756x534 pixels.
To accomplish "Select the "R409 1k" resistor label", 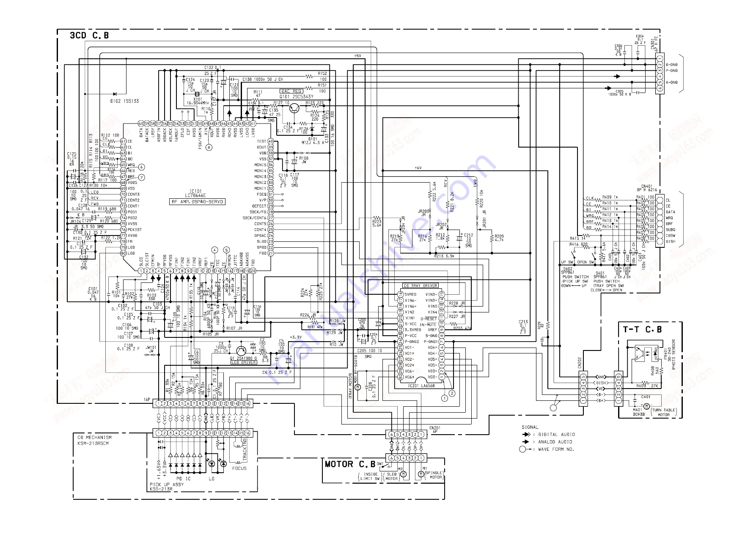I will tap(610, 197).
